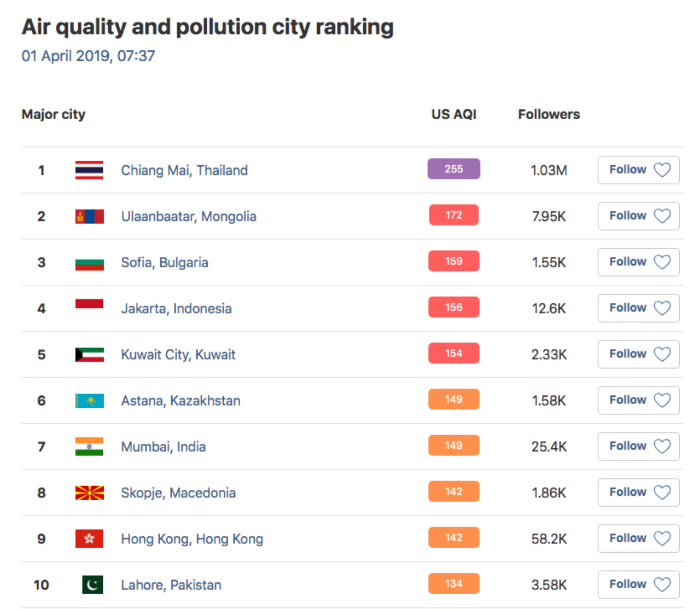This screenshot has height=609, width=700.
Task: Open Ulaanbaatar, Mongolia city link
Action: pyautogui.click(x=189, y=216)
